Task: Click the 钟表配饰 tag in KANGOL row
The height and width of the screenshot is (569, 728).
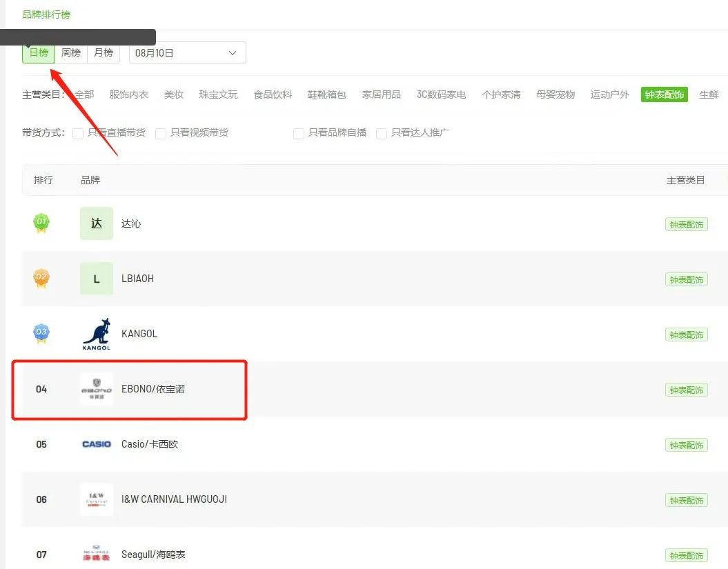Action: tap(686, 335)
